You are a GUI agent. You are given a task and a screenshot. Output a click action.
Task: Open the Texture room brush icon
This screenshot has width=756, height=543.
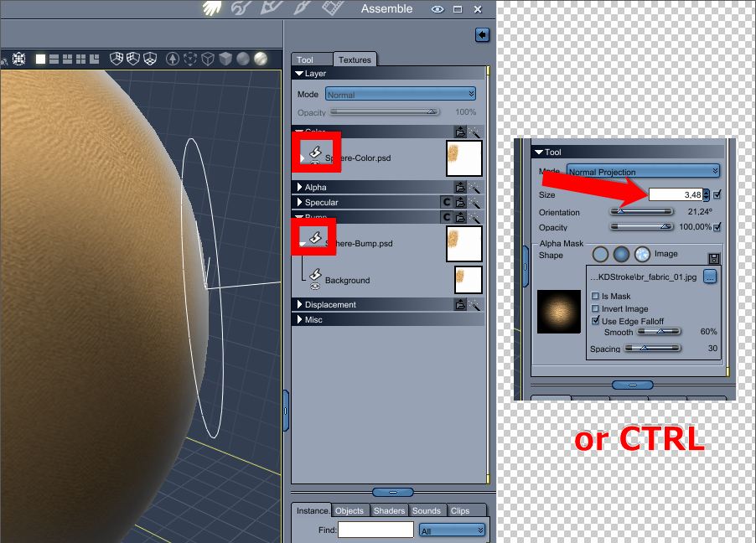coord(302,8)
